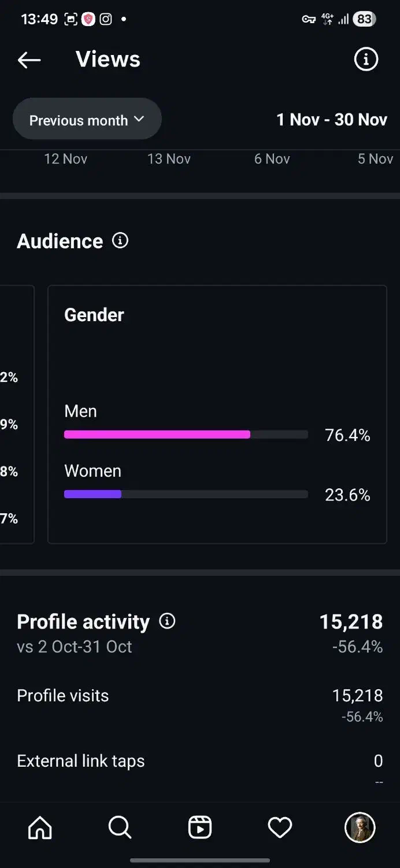Screen dimensions: 400x868
Task: Tap the Men percentage bar
Action: click(186, 435)
